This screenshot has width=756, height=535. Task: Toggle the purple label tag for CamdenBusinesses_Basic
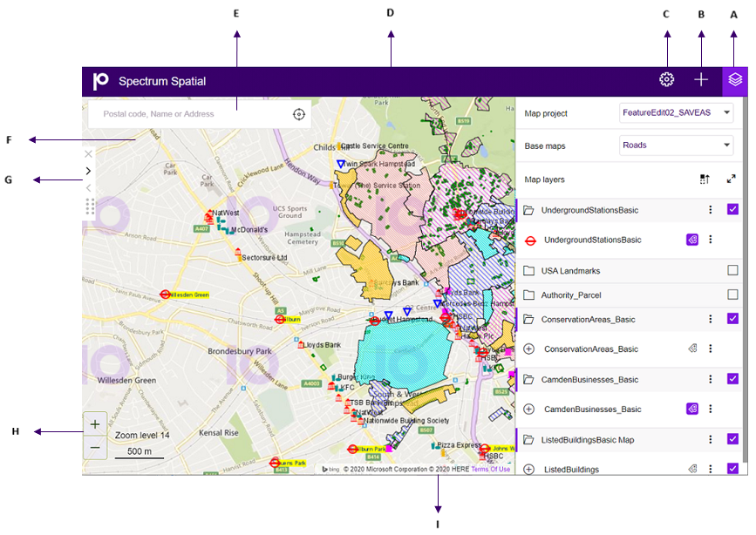[x=692, y=409]
